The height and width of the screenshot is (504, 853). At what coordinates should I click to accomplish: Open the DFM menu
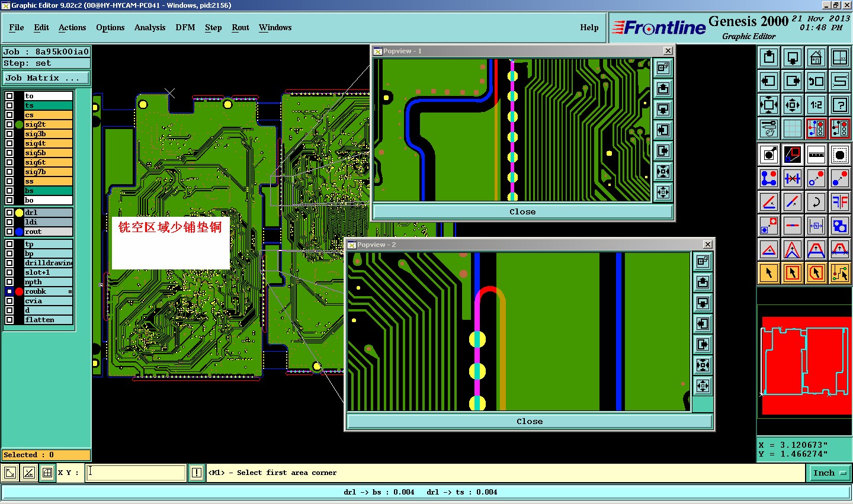tap(185, 27)
